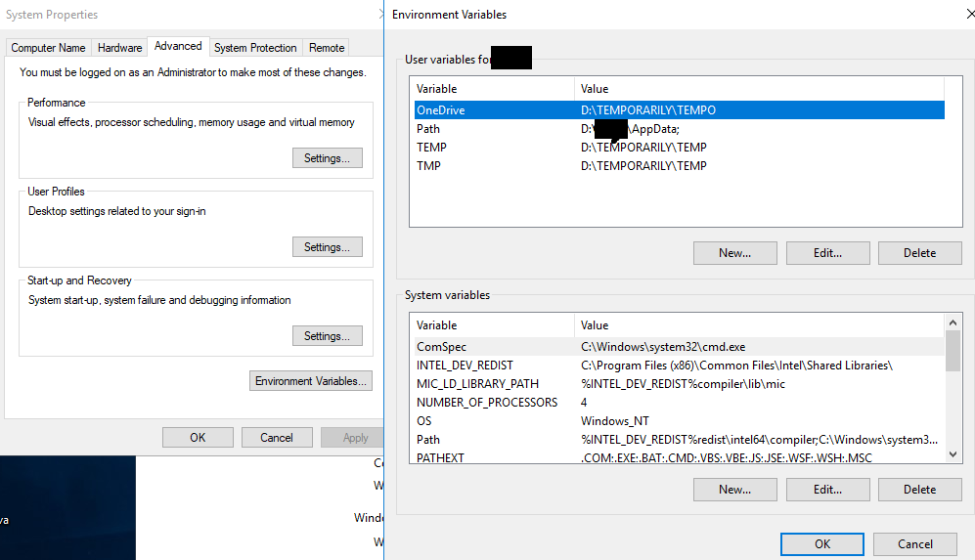Edit the selected user variable

(x=827, y=253)
